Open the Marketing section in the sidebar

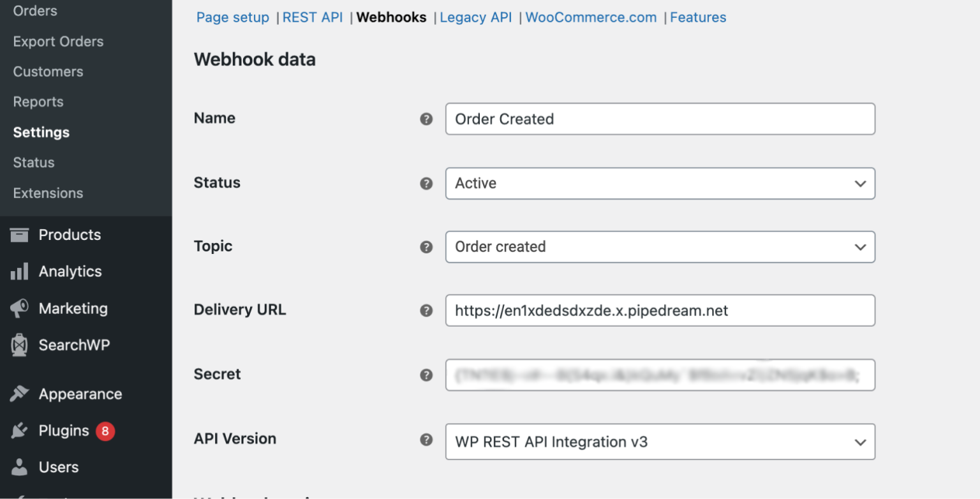(73, 308)
